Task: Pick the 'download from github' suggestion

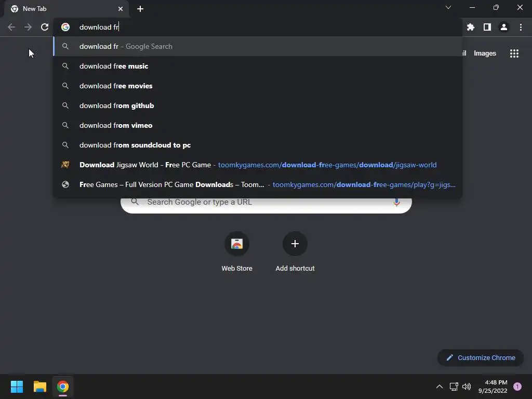Action: (258, 105)
